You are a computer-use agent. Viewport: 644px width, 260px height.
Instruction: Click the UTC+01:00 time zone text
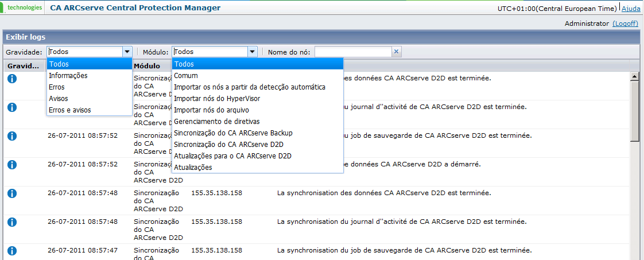coord(557,8)
